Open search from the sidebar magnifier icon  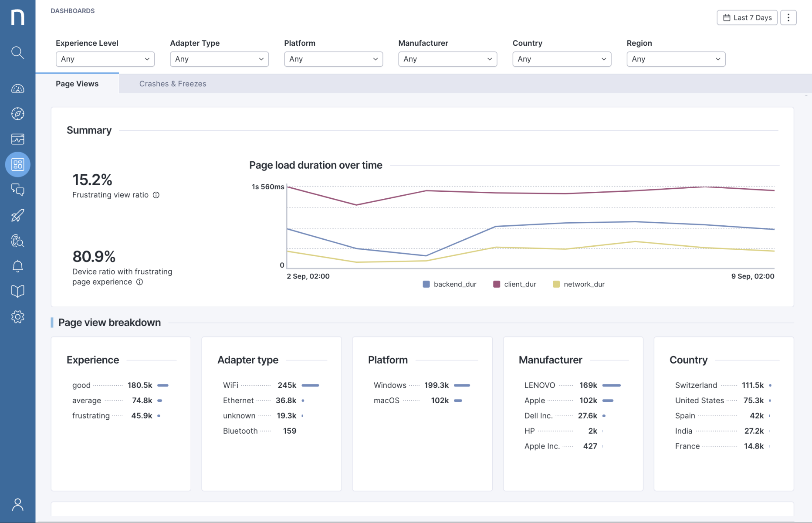pyautogui.click(x=17, y=53)
